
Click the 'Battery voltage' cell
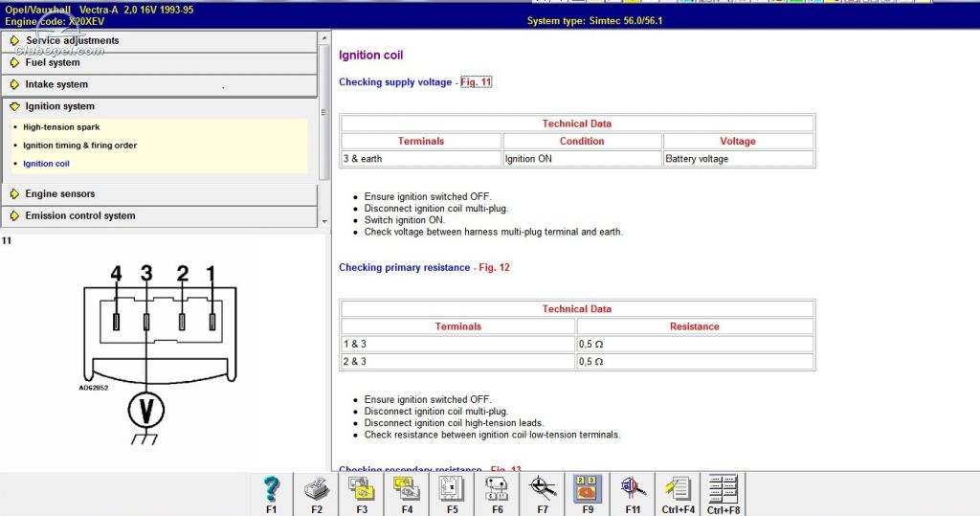coord(739,159)
